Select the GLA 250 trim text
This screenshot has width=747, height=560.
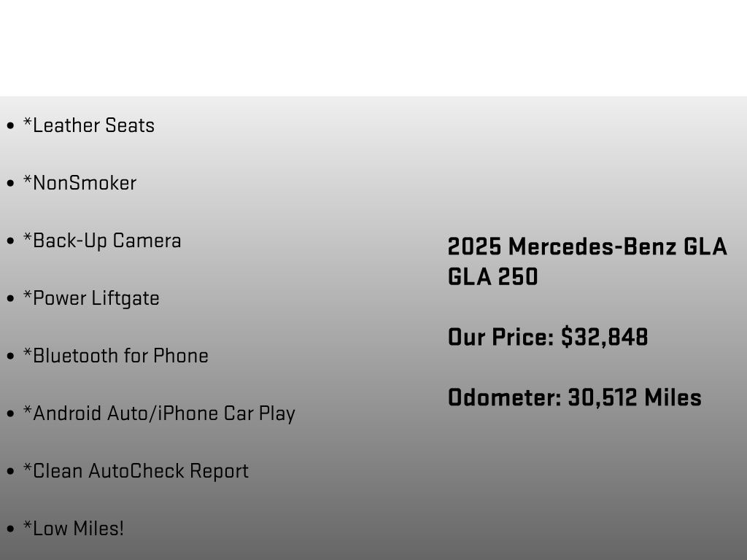tap(493, 276)
